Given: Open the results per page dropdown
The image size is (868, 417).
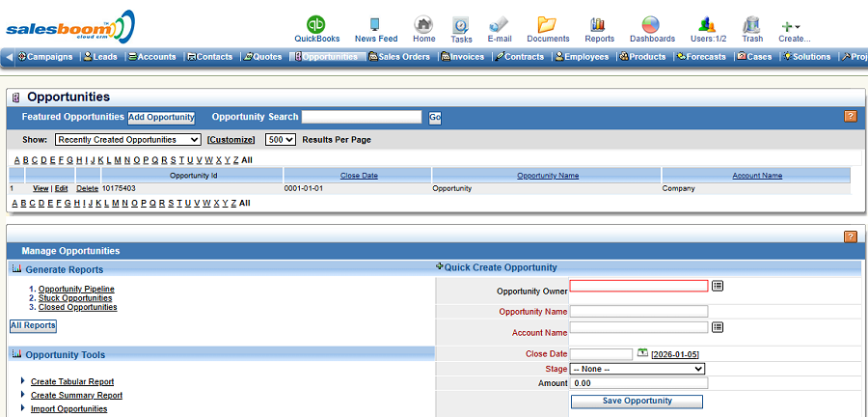Looking at the screenshot, I should 280,140.
